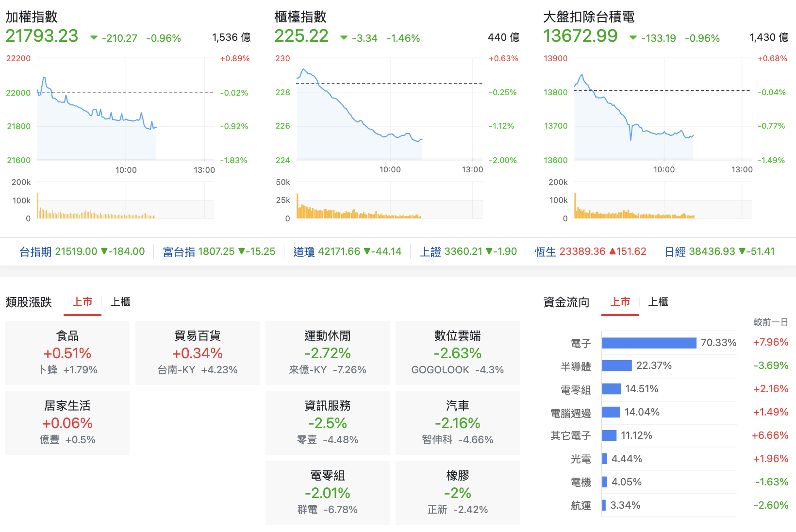
Task: Click the +7.96% change for 電子
Action: coord(771,342)
